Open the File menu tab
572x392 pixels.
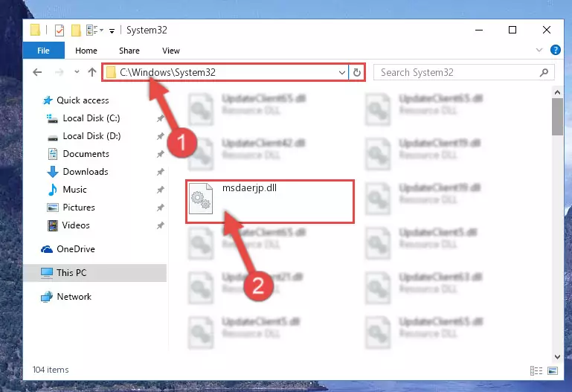tap(43, 51)
